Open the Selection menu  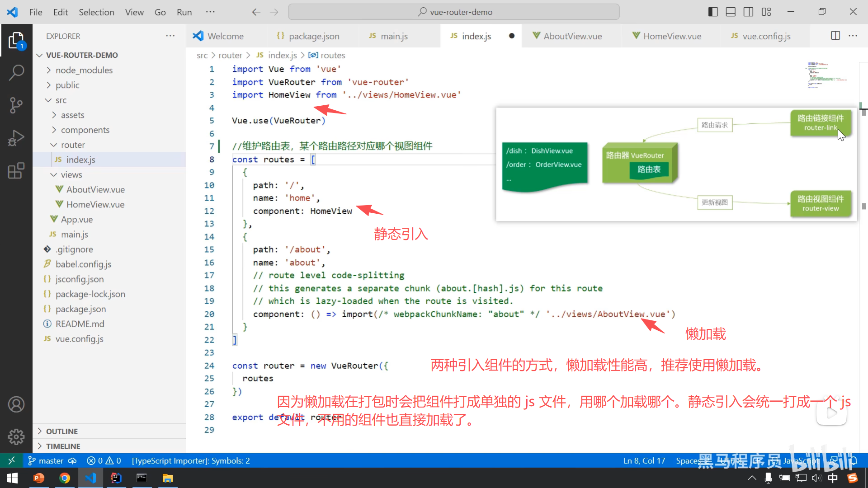96,12
